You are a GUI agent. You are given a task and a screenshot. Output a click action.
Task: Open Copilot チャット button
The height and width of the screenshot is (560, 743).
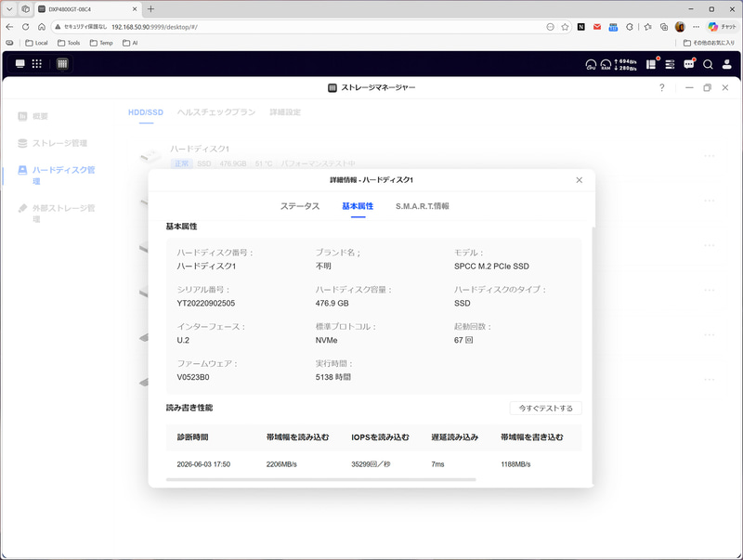coord(723,27)
